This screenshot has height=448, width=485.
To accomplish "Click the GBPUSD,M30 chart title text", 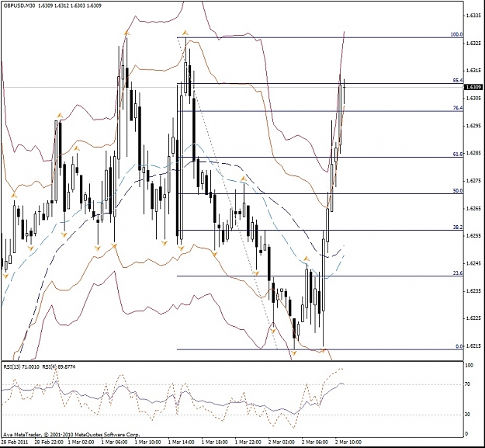I will (18, 6).
